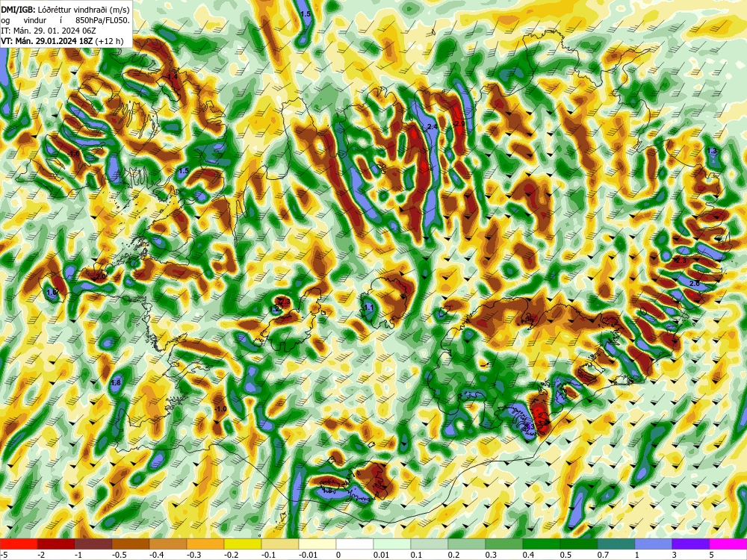Screen dimensions: 747x560
Task: Select the brown legend swatch for -0.5
Action: click(x=131, y=544)
